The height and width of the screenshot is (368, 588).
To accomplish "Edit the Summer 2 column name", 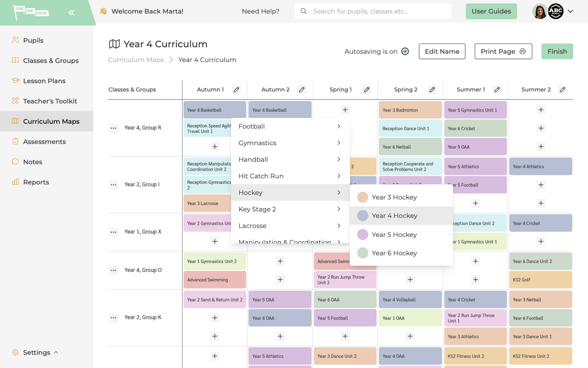I will tap(563, 90).
